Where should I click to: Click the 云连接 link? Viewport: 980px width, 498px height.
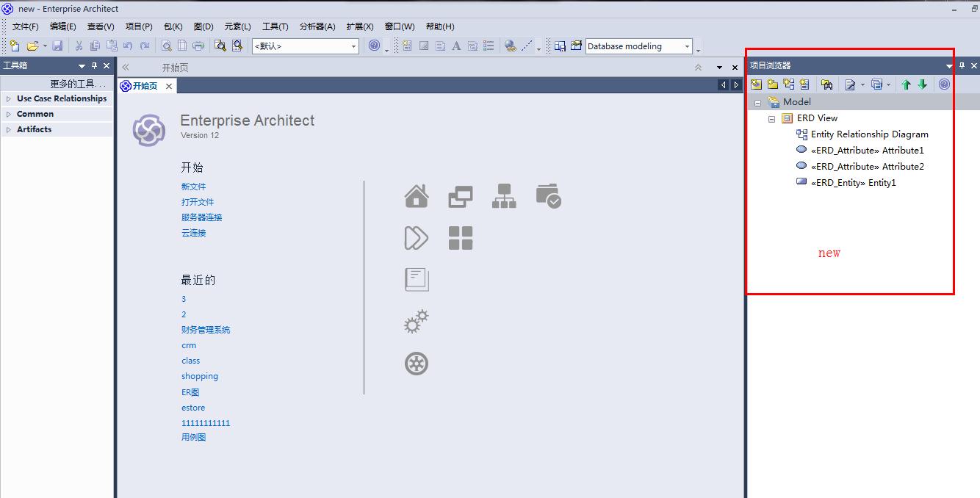click(x=194, y=233)
